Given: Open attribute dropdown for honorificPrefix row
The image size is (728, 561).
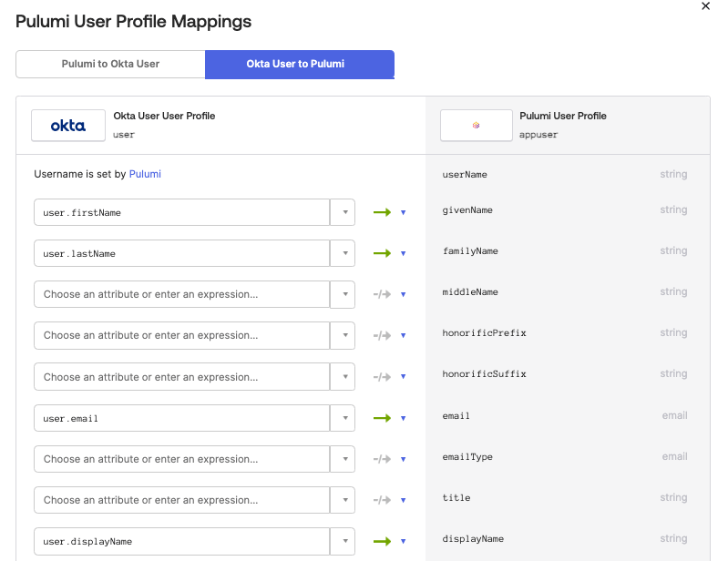Looking at the screenshot, I should 343,335.
